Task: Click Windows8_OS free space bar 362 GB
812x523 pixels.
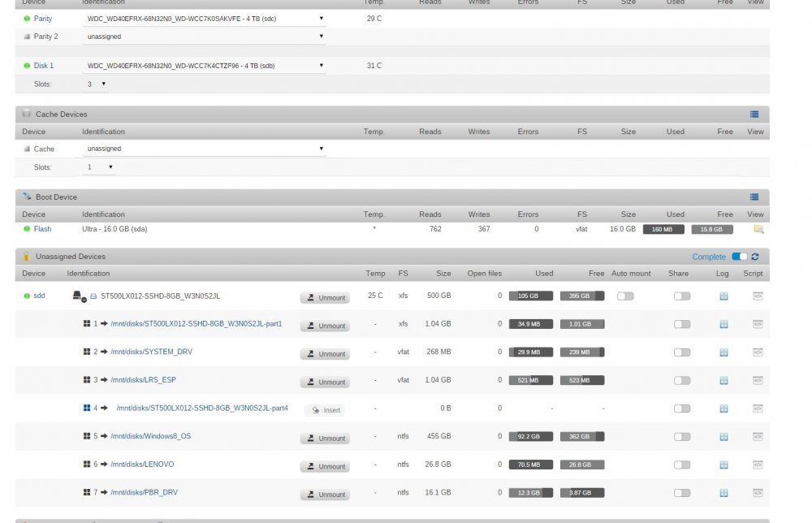Action: pyautogui.click(x=582, y=437)
